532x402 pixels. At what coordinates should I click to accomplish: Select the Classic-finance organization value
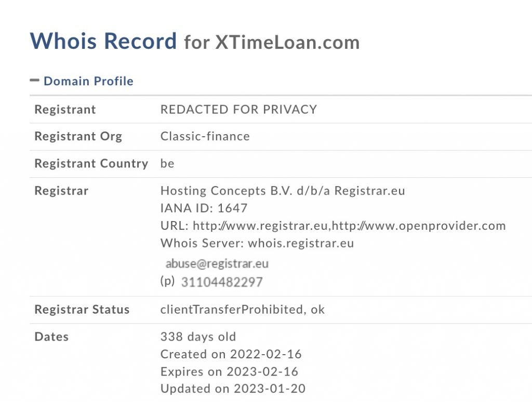coord(205,136)
